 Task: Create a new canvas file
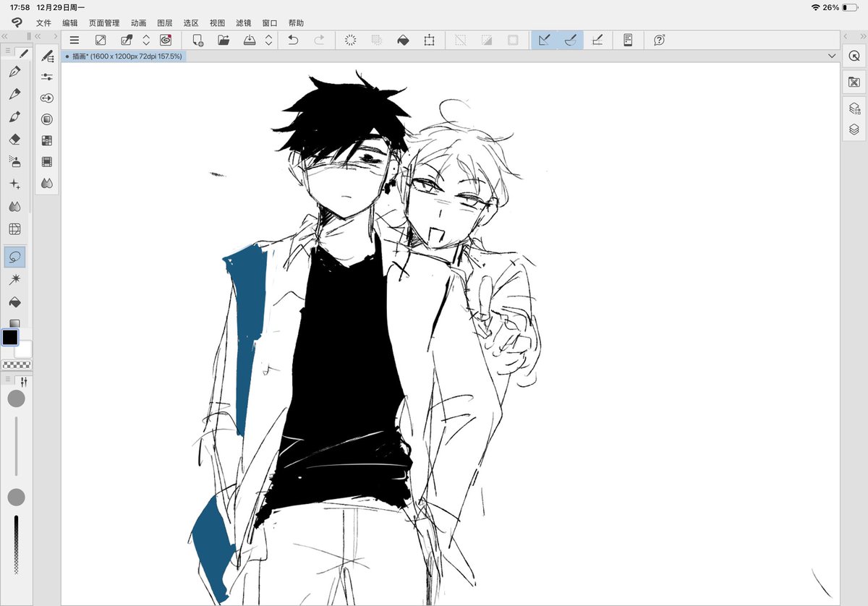197,40
